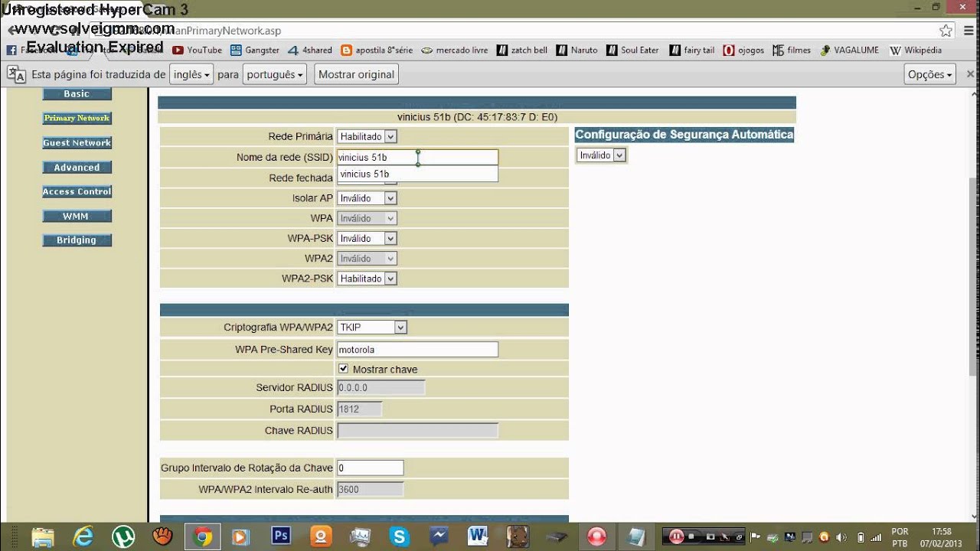
Task: Open the apostila 8ªsérie bookmark
Action: coord(377,51)
